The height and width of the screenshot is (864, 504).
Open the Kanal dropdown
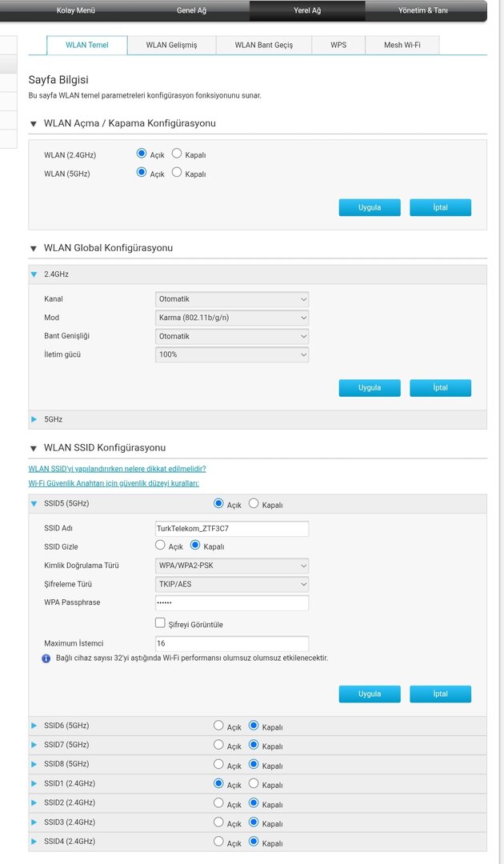pos(232,299)
